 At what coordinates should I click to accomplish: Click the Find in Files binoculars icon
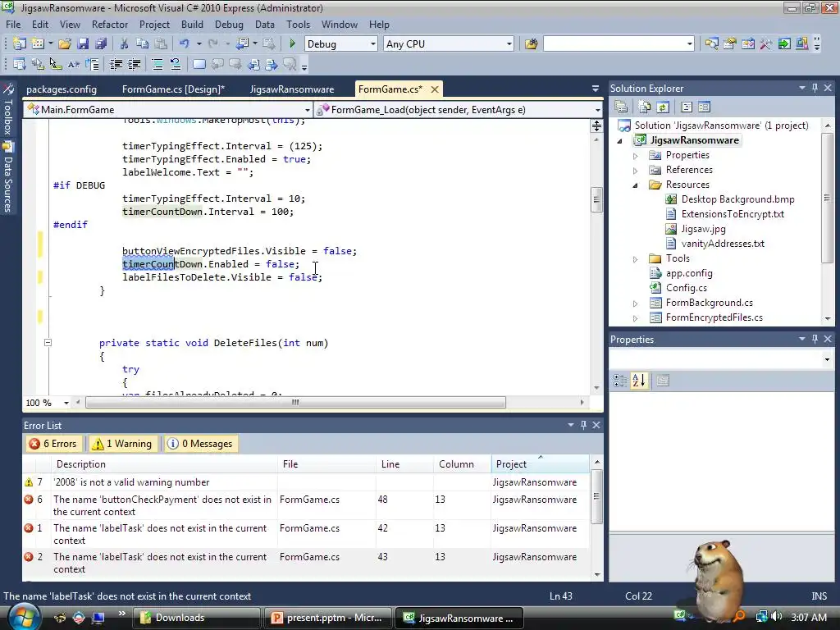click(532, 44)
